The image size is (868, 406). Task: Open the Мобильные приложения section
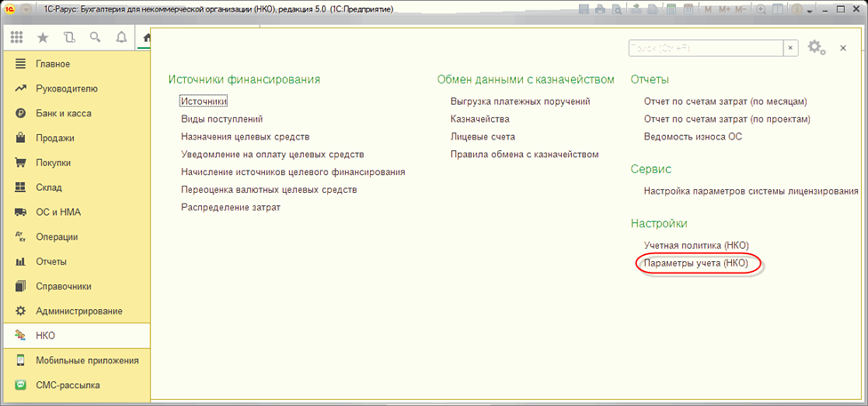click(76, 361)
